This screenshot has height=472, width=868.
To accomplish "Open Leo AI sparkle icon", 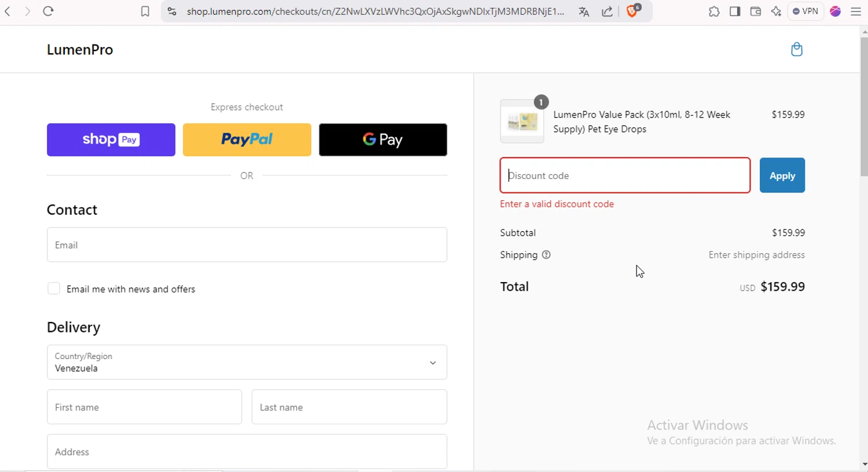I will 776,12.
